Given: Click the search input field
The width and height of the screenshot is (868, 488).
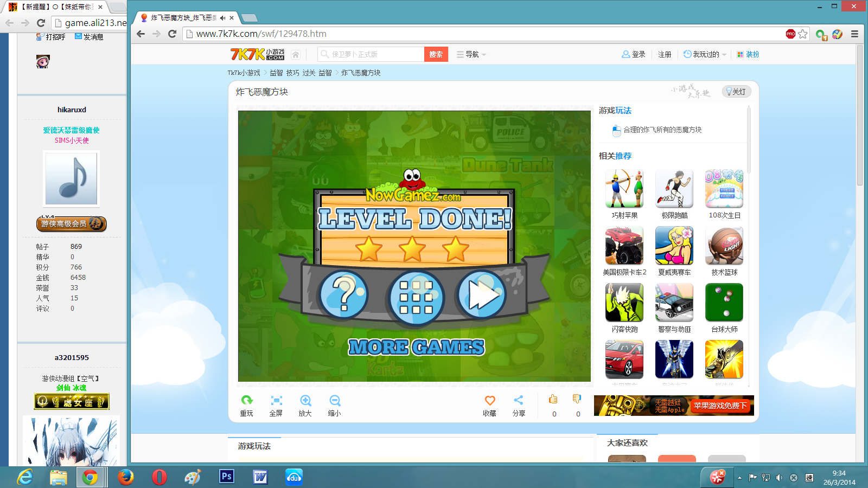Looking at the screenshot, I should (x=372, y=54).
